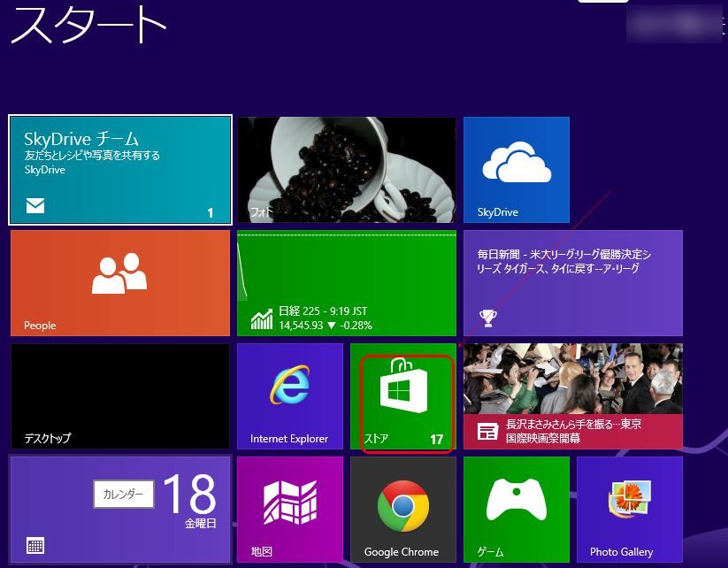Click the 毎日新聞 headline text
728x568 pixels.
click(x=564, y=261)
